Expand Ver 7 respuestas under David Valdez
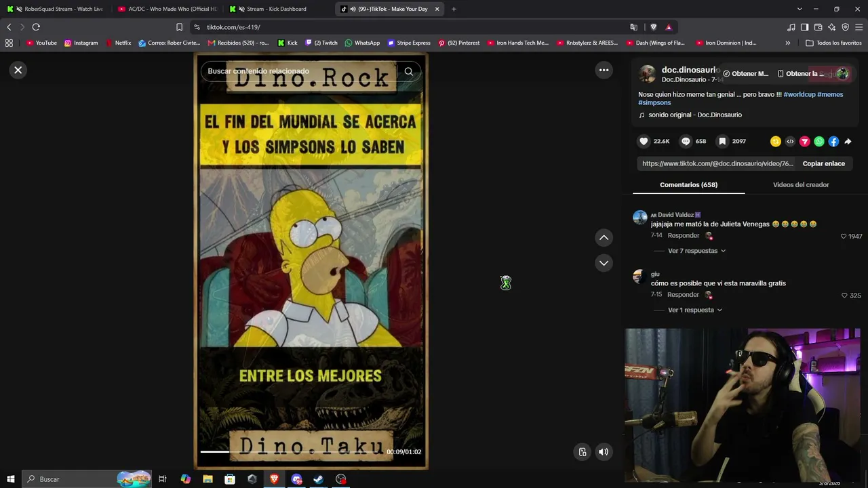The image size is (868, 488). (696, 251)
